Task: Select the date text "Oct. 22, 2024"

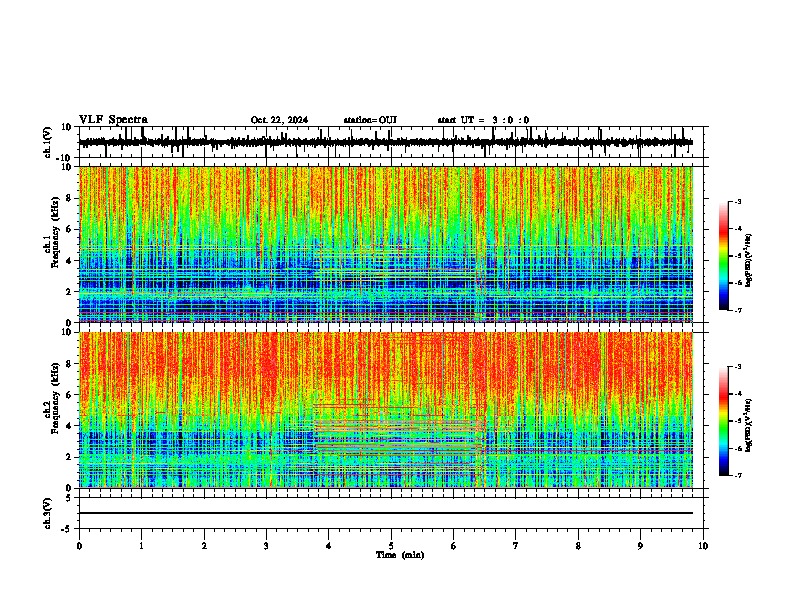Action: [279, 120]
